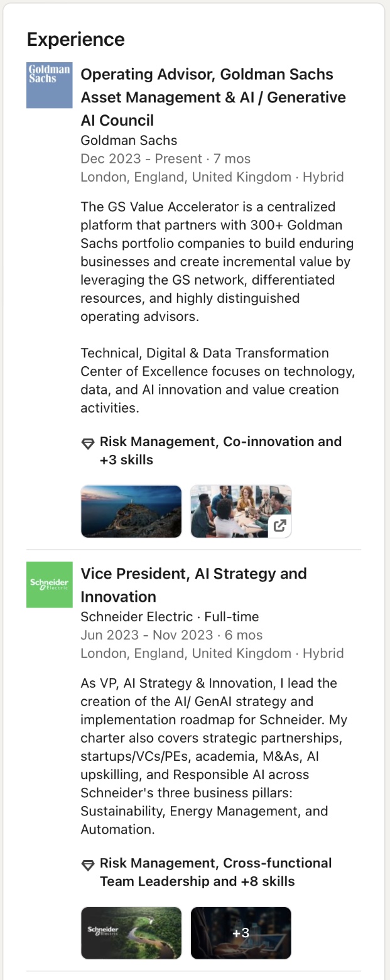Click the external link icon on meeting thumbnail
The image size is (390, 980).
point(280,526)
